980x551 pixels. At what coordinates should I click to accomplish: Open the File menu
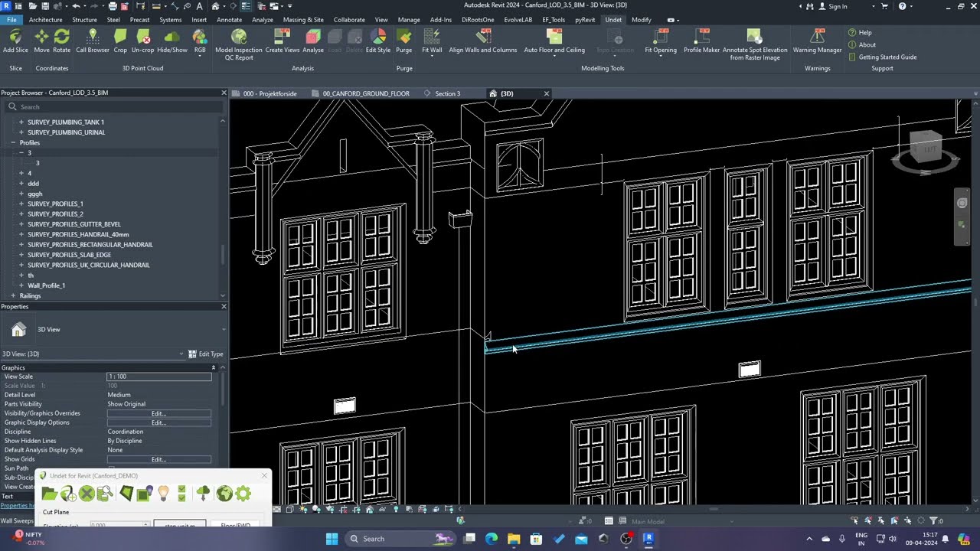pos(12,20)
